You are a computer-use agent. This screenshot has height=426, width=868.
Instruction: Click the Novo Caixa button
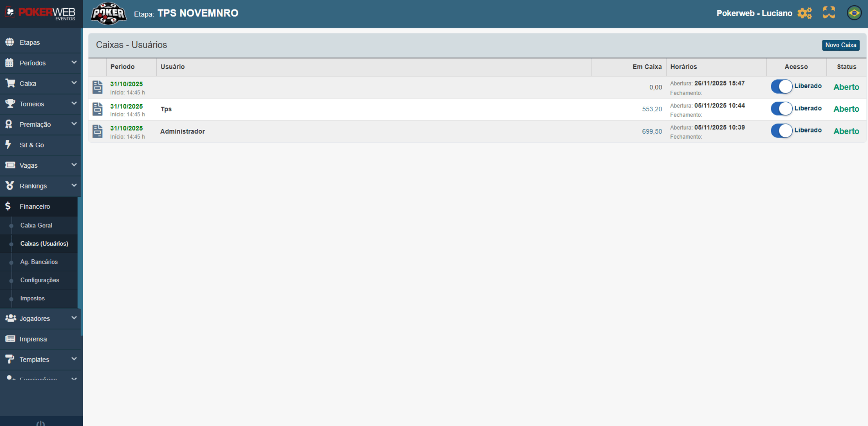(840, 45)
